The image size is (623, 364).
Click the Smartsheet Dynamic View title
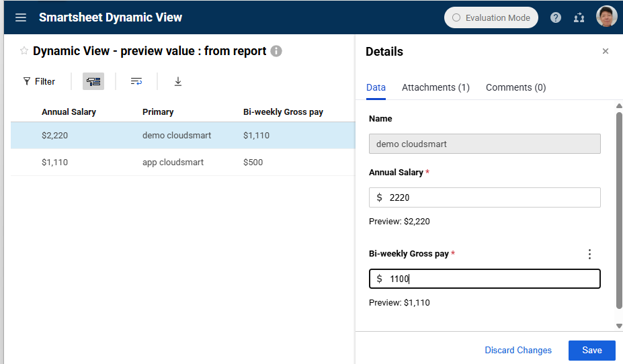pos(110,17)
